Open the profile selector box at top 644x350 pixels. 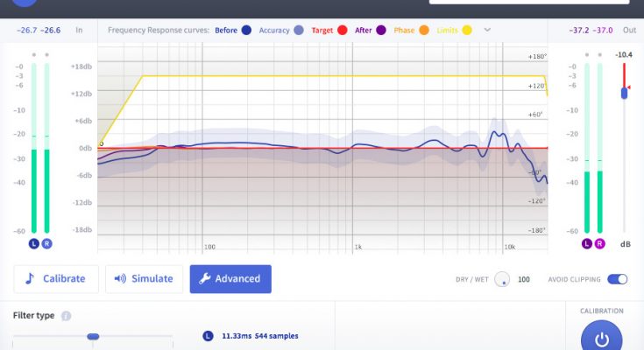click(528, 3)
